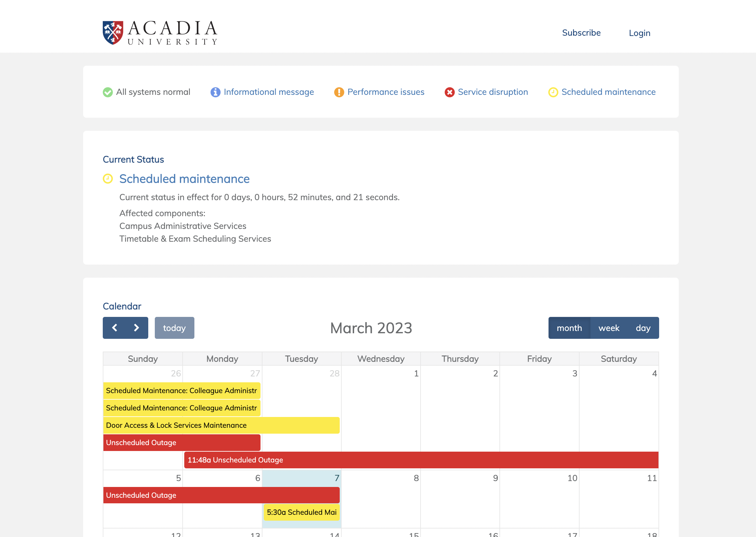The image size is (756, 537).
Task: Click the Current Status heading
Action: (133, 159)
